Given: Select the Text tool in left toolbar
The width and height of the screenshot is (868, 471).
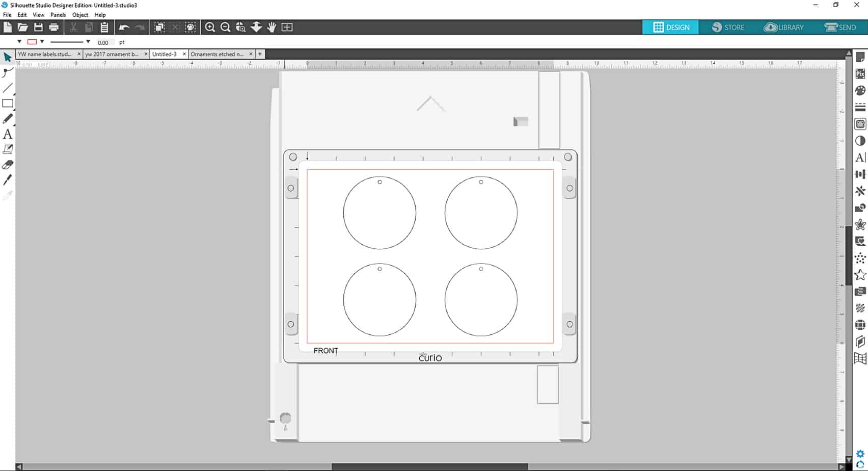Looking at the screenshot, I should [x=8, y=134].
